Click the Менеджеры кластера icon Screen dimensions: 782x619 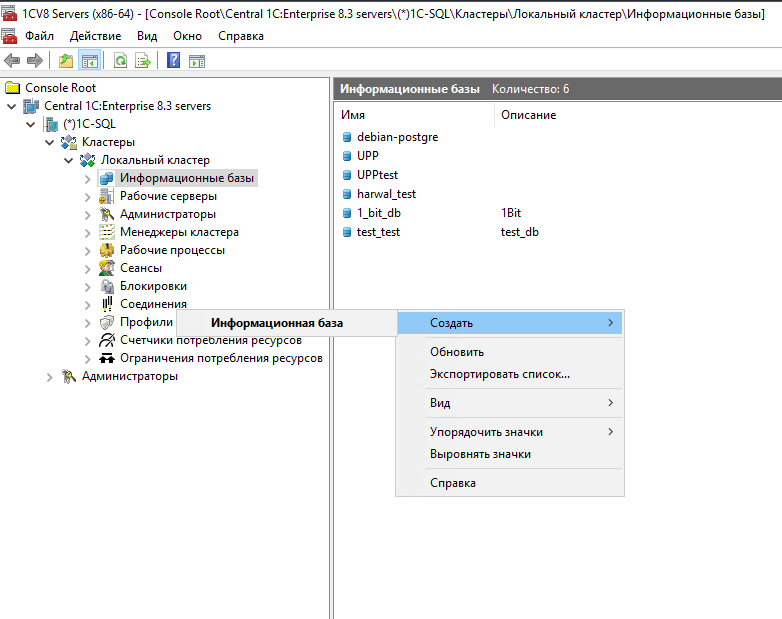coord(106,232)
